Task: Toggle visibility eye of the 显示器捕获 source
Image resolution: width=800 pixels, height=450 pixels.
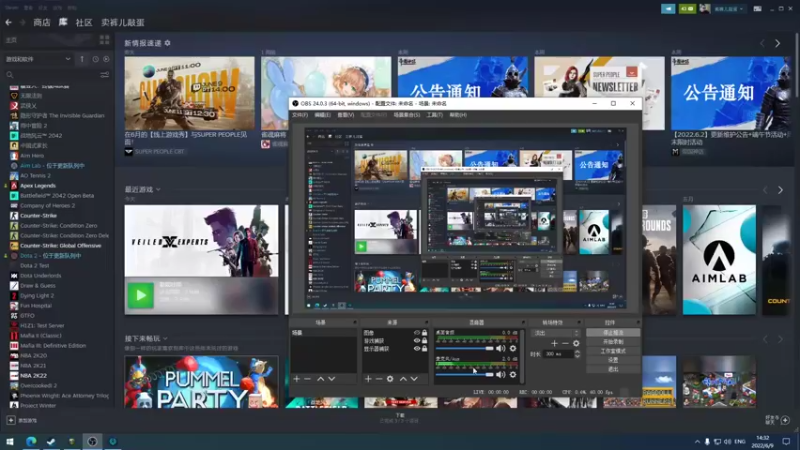Action: point(417,349)
